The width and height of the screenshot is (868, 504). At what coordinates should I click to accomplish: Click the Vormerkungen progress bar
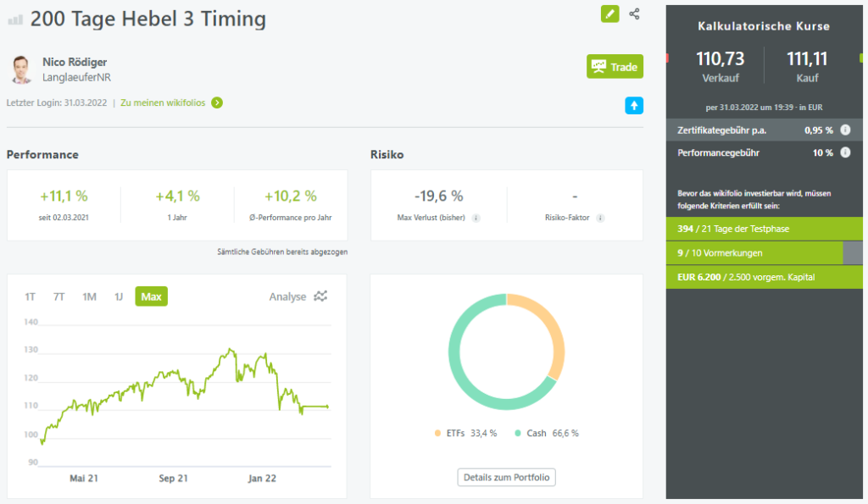pos(764,252)
